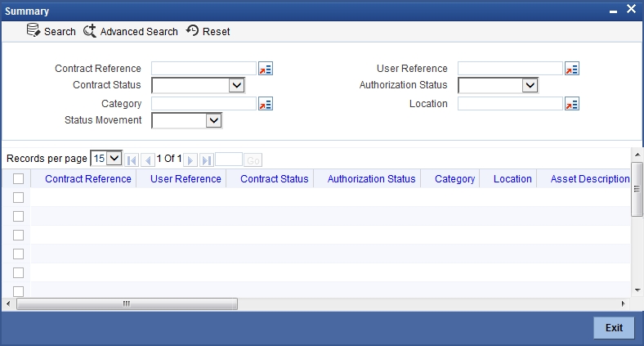Image resolution: width=644 pixels, height=346 pixels.
Task: Go to first page of records
Action: (x=132, y=160)
